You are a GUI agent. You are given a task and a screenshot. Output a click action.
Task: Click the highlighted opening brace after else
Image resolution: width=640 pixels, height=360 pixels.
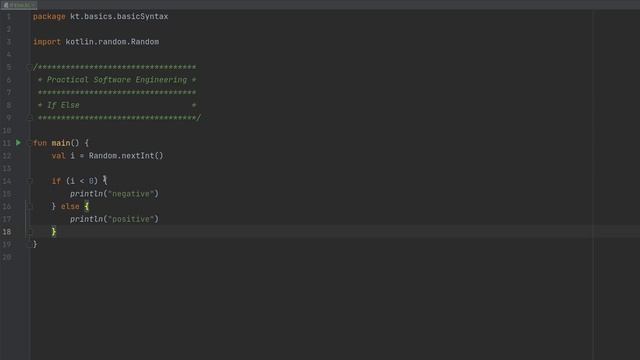pos(87,207)
